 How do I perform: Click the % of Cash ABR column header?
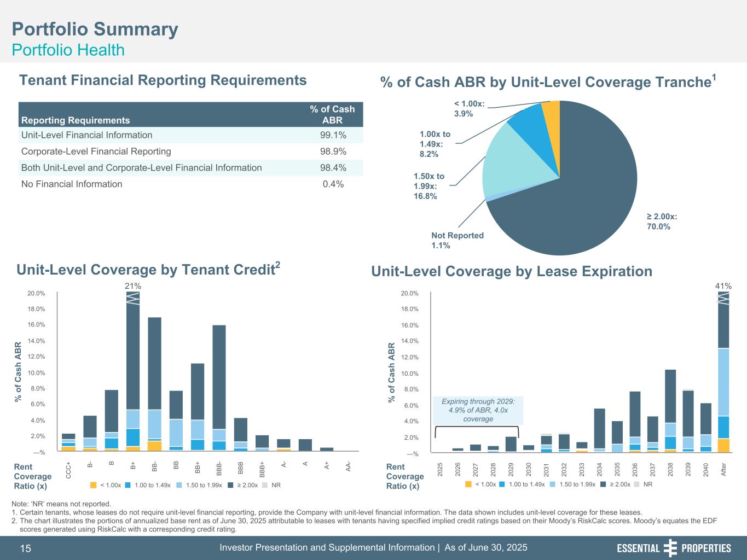332,115
